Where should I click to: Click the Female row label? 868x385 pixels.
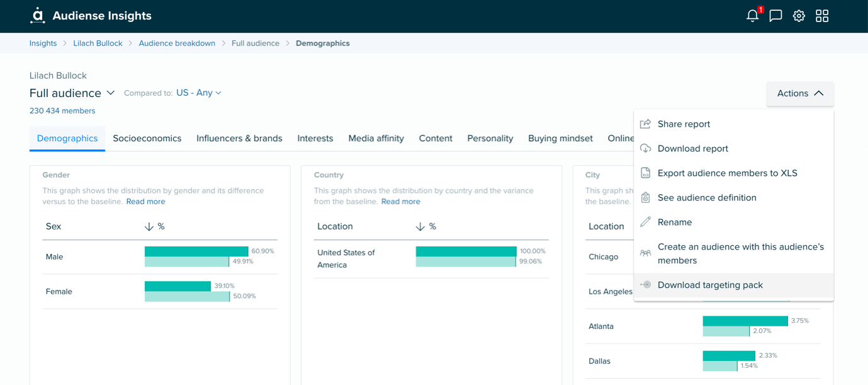click(x=59, y=292)
